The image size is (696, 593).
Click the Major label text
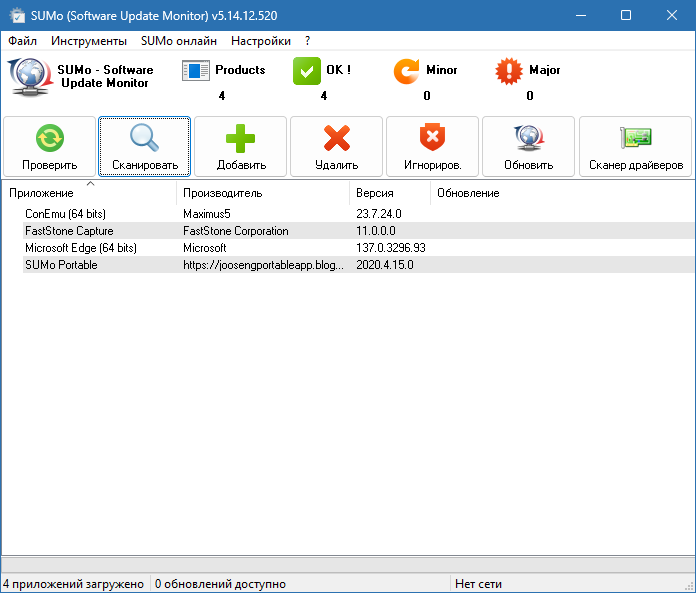point(544,70)
